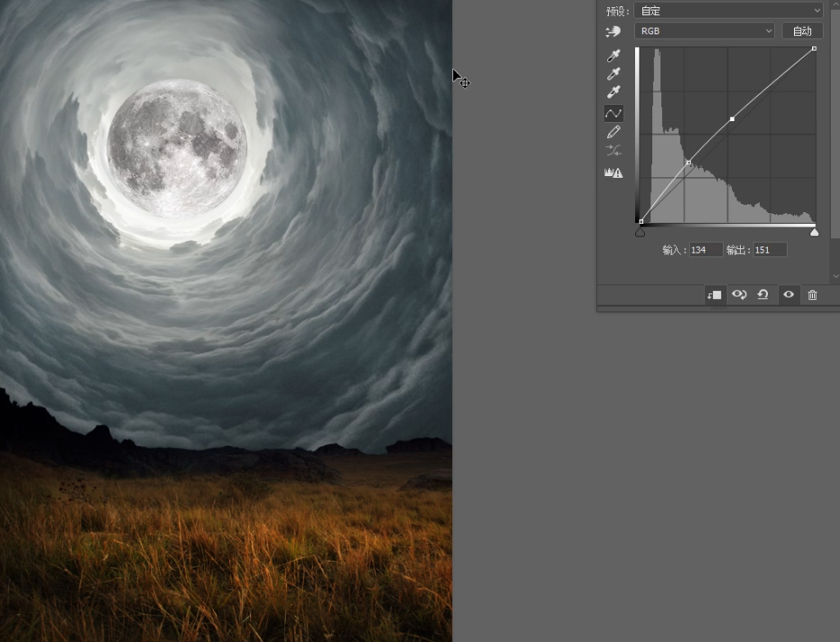Click the white point slider triangle
The width and height of the screenshot is (840, 642).
point(815,232)
